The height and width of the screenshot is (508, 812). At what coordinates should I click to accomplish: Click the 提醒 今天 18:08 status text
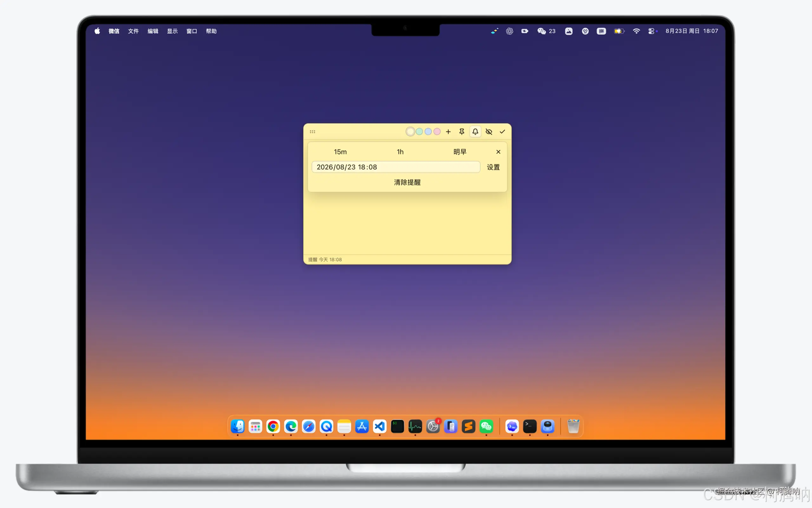(x=325, y=259)
